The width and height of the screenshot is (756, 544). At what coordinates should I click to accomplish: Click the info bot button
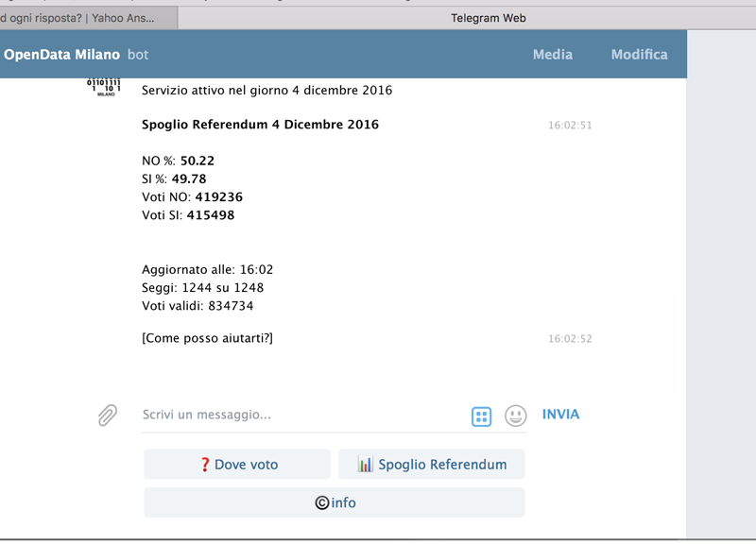[335, 502]
